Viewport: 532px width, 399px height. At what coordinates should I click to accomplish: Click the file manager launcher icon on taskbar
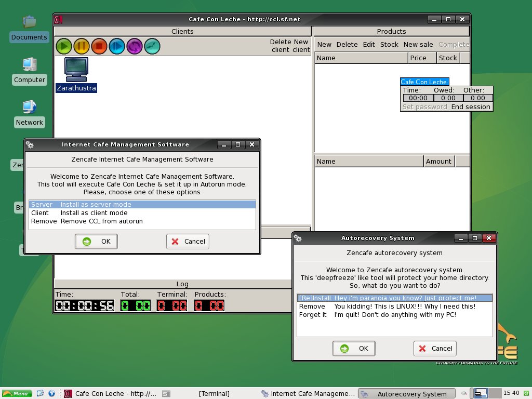click(x=40, y=393)
